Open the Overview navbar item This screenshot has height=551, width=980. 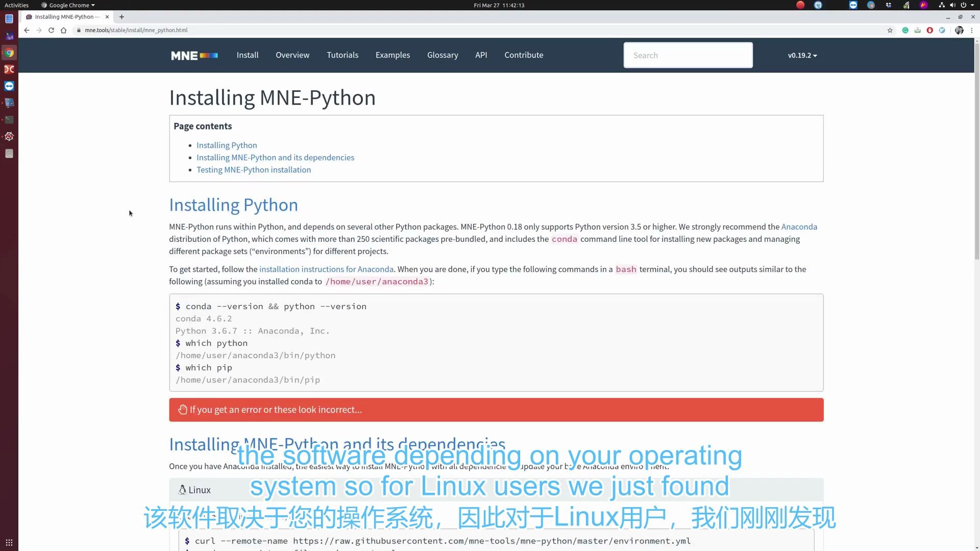point(292,55)
